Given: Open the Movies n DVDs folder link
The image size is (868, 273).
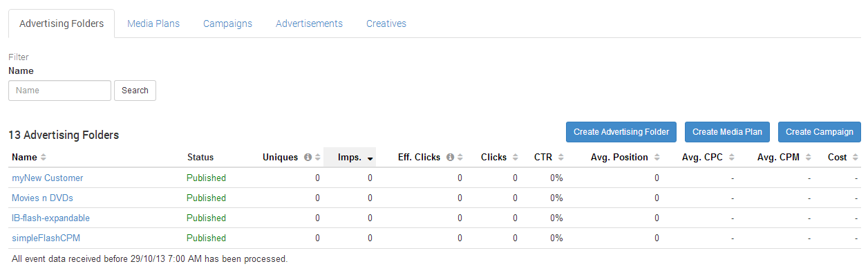Looking at the screenshot, I should point(42,198).
